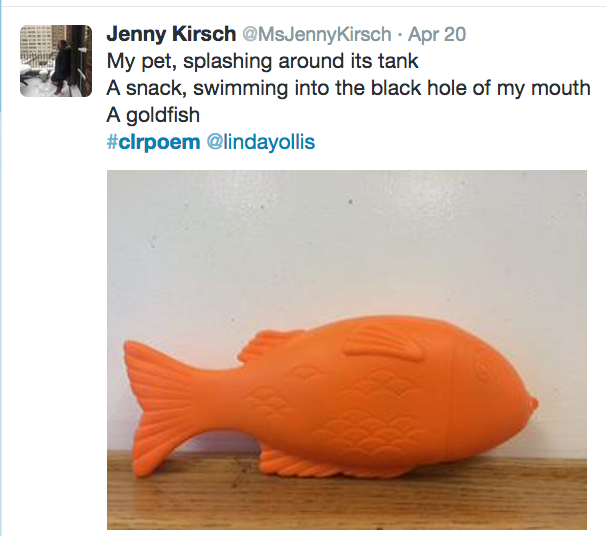Open the @MsJennyKirsch handle link
Image resolution: width=606 pixels, height=536 pixels.
point(317,34)
